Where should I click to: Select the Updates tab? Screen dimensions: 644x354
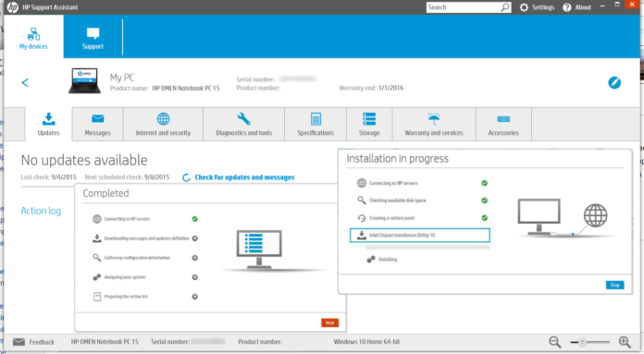[48, 124]
